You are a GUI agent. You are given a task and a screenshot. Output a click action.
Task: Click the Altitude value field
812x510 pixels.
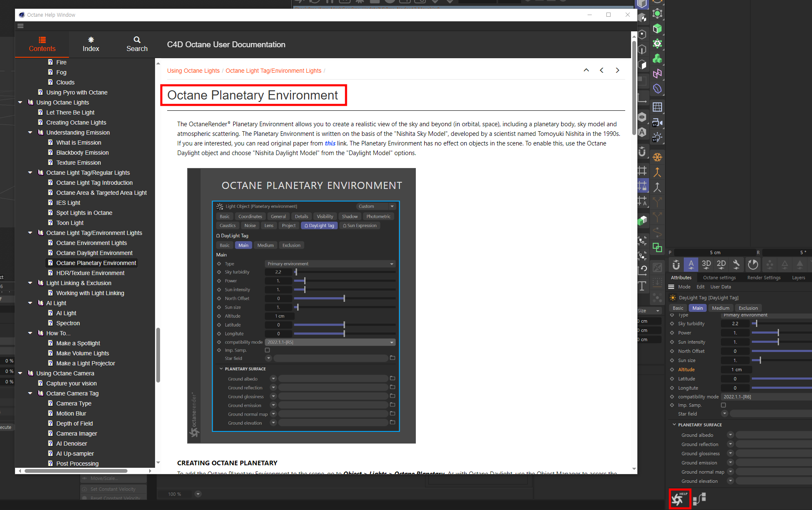[x=736, y=370]
